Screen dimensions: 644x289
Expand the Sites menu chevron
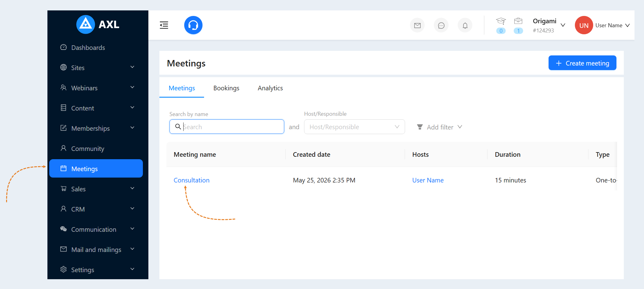click(132, 67)
